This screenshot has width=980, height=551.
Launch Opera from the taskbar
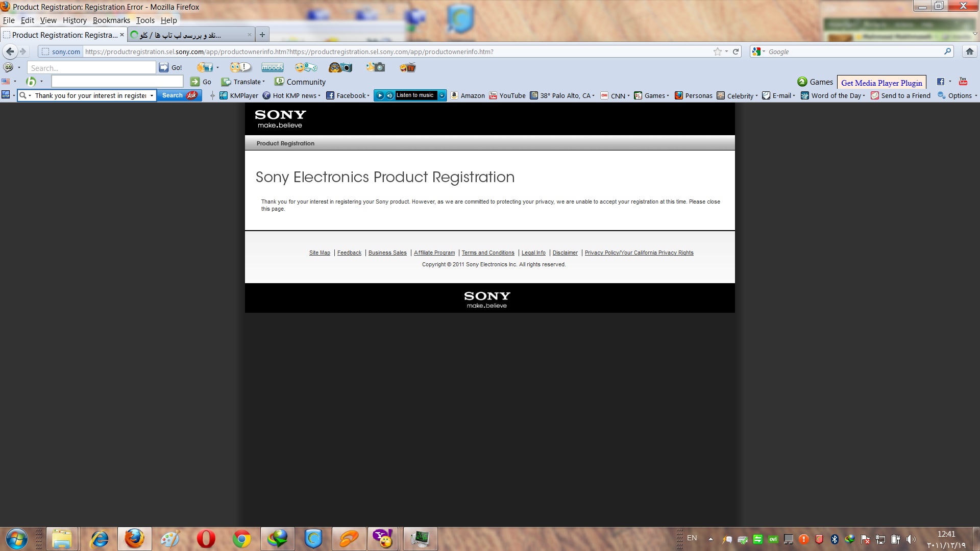[x=206, y=539]
